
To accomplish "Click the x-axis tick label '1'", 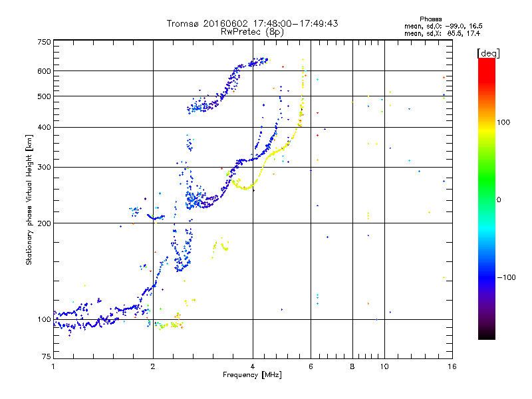I will click(53, 366).
